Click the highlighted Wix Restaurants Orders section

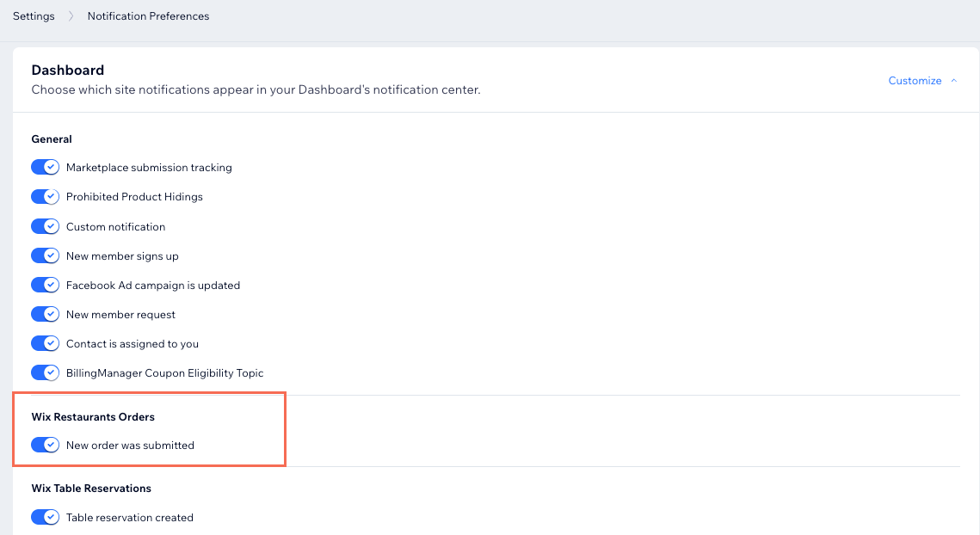(x=93, y=416)
